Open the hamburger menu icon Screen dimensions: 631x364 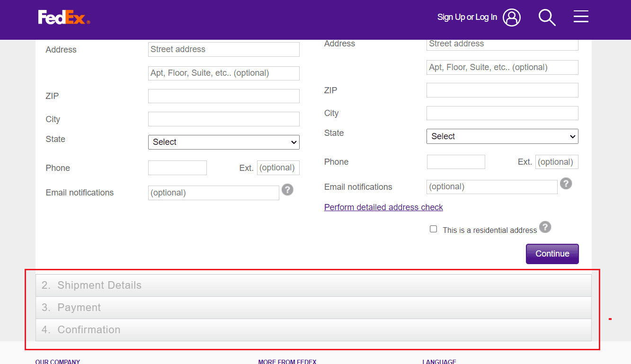click(581, 17)
